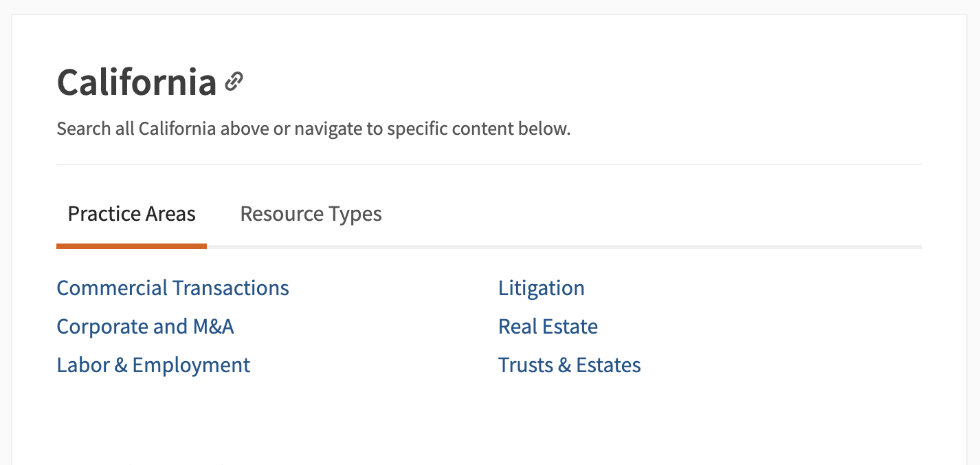Click the California heading text
Image resolution: width=980 pixels, height=465 pixels.
click(x=136, y=83)
